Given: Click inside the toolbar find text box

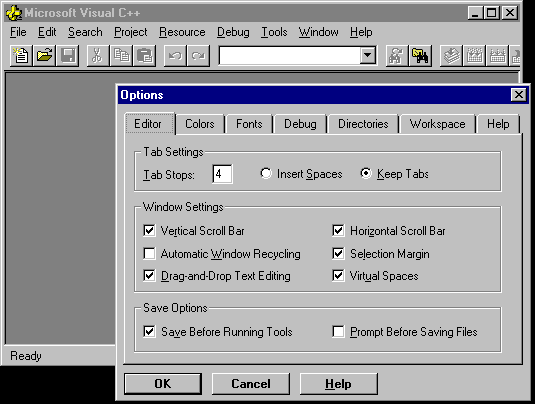Looking at the screenshot, I should click(x=289, y=55).
